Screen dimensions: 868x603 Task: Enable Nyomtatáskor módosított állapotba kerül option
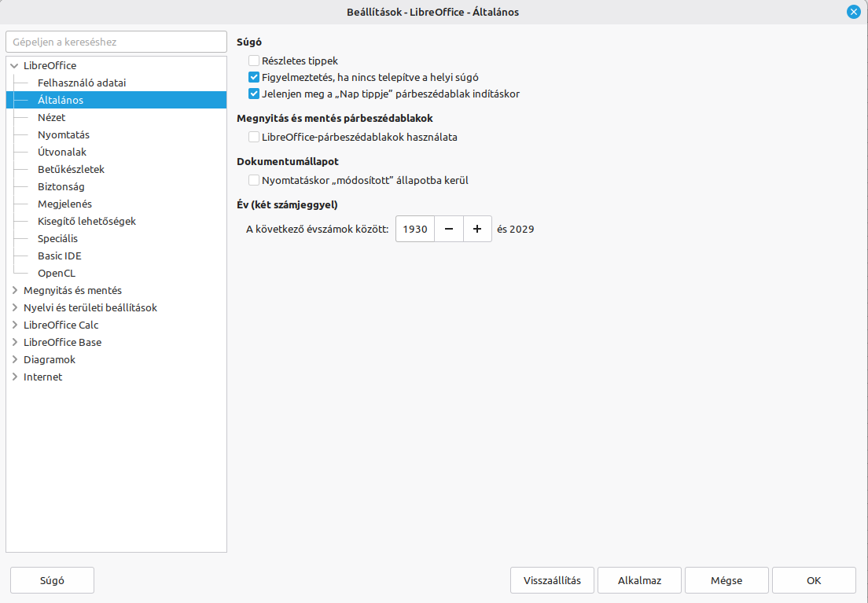point(254,180)
